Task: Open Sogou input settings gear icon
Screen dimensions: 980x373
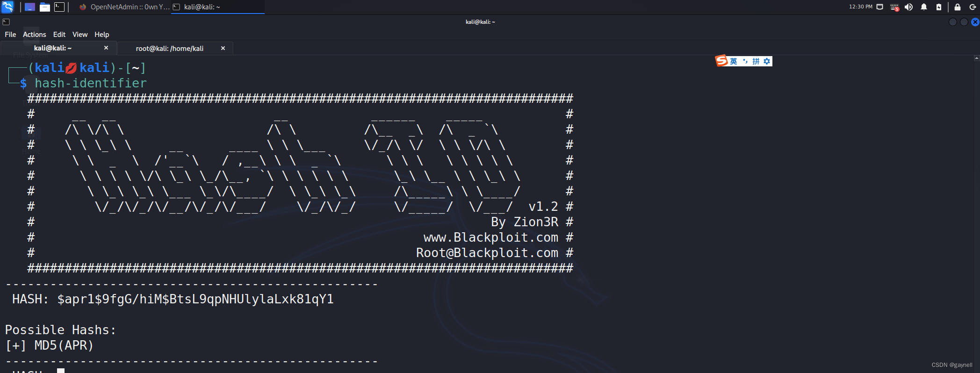Action: (767, 61)
